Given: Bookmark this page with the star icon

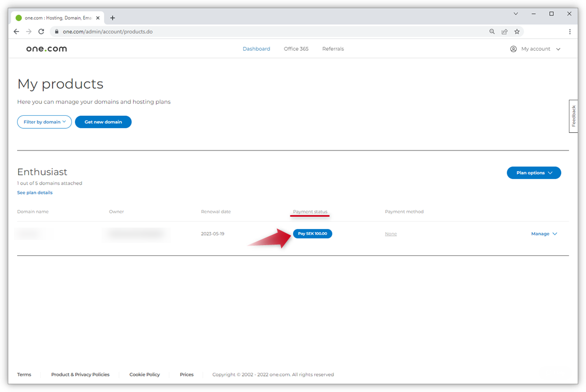Looking at the screenshot, I should click(x=517, y=32).
